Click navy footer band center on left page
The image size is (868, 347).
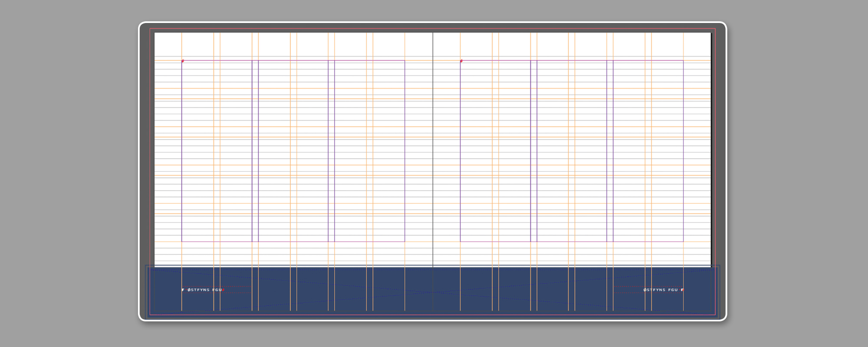click(x=293, y=299)
